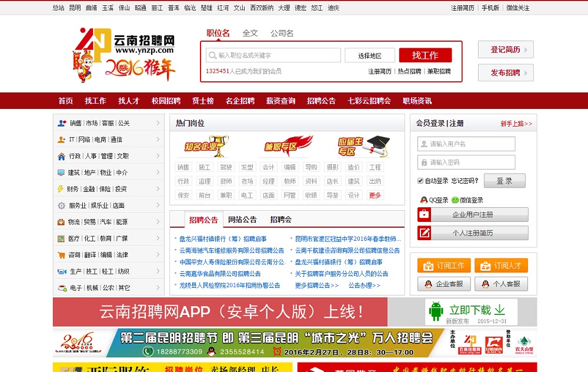Expand the 物流|贸易|汽车|能源 category arrow
588x372 pixels.
158,222
